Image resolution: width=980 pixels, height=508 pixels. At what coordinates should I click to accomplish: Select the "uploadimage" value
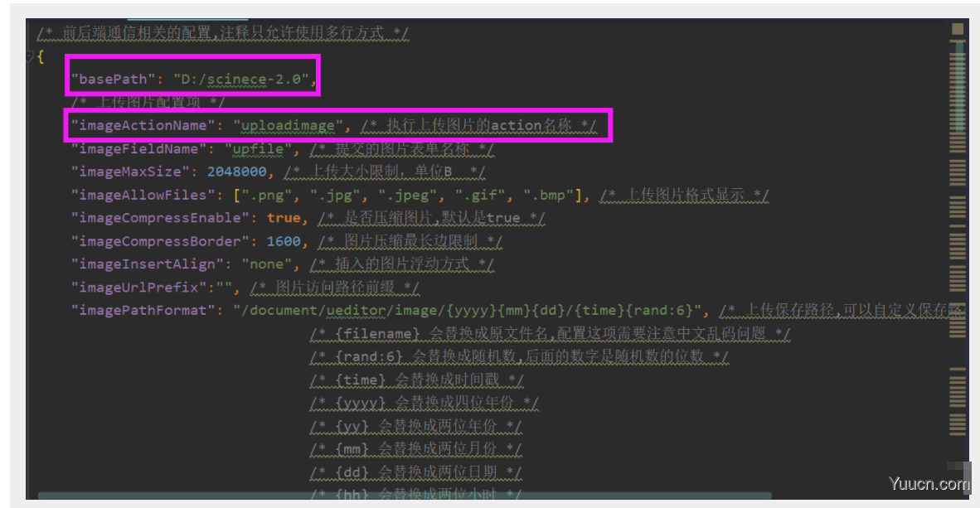point(289,126)
